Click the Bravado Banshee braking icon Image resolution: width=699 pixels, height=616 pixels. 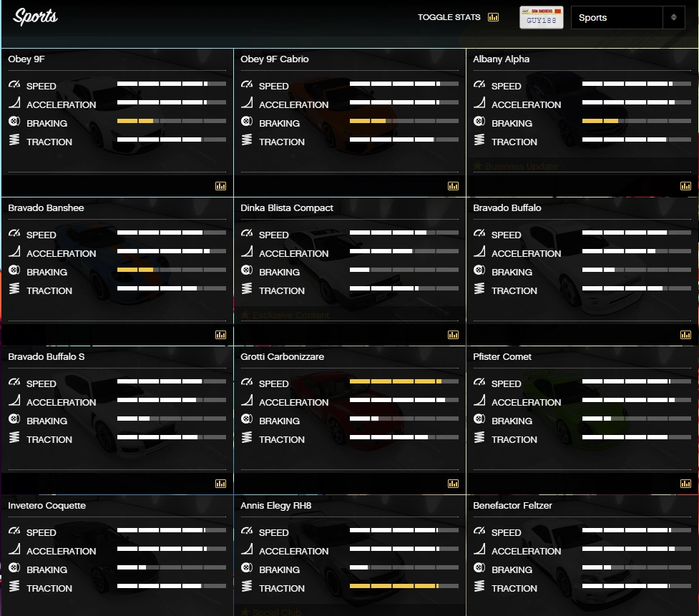14,270
